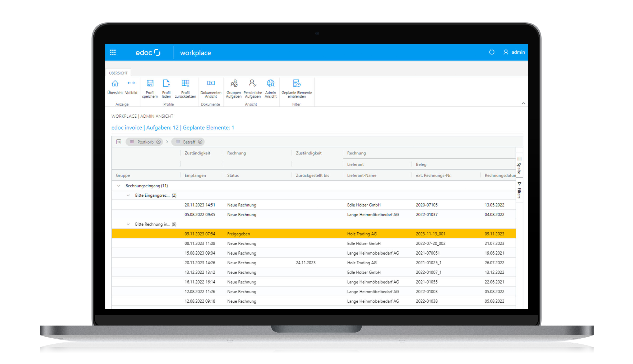
Task: Toggle Geplante Elemente einblenden filter
Action: coord(297,84)
